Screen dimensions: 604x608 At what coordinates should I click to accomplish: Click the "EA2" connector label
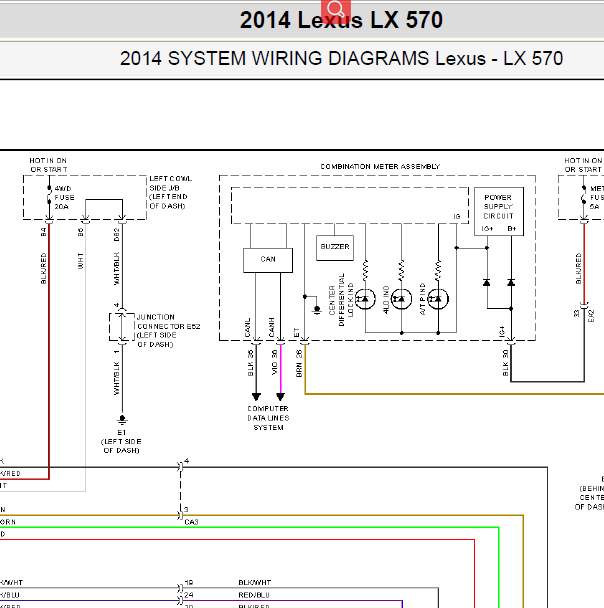tap(591, 316)
